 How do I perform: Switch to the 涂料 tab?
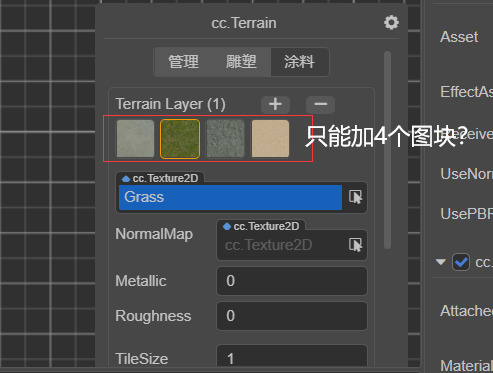300,62
